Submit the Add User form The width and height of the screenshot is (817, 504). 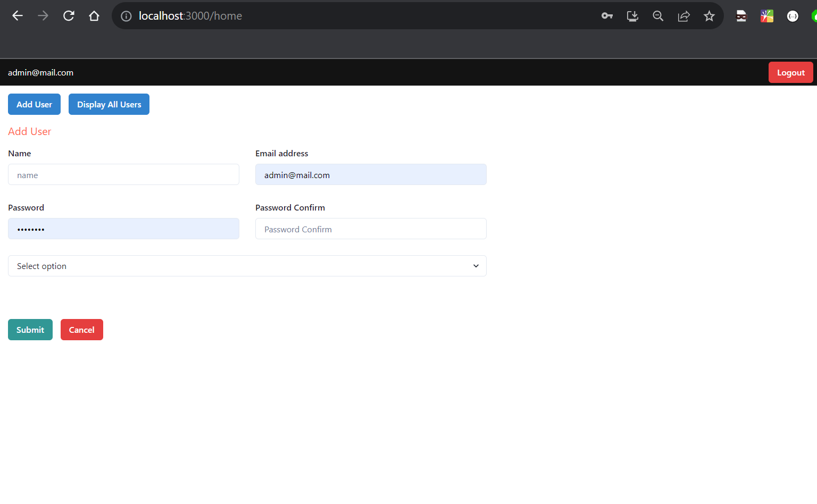[x=30, y=330]
